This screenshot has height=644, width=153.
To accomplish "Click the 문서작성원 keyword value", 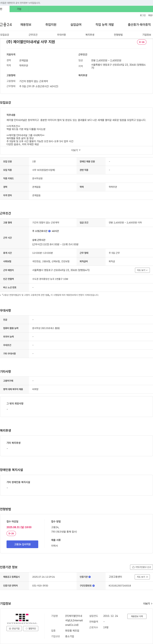I will (x=37, y=178).
